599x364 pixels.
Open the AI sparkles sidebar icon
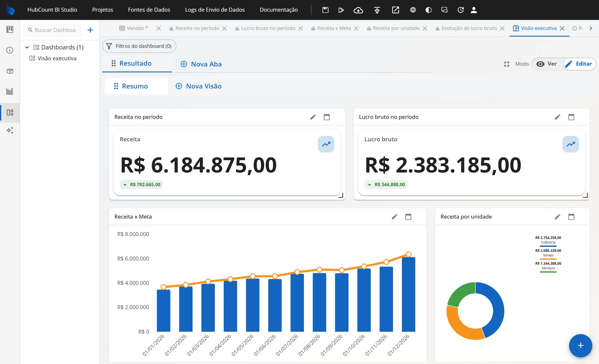(x=10, y=130)
